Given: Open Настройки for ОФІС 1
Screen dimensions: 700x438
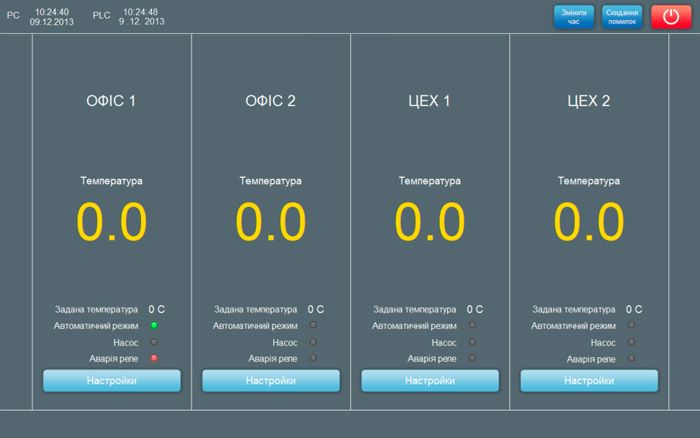Looking at the screenshot, I should click(112, 381).
